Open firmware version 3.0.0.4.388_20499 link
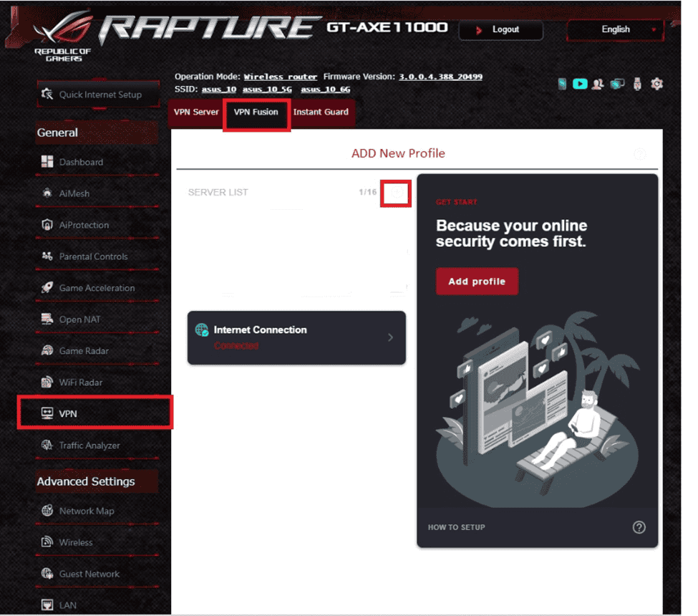This screenshot has width=698, height=616. (x=440, y=77)
